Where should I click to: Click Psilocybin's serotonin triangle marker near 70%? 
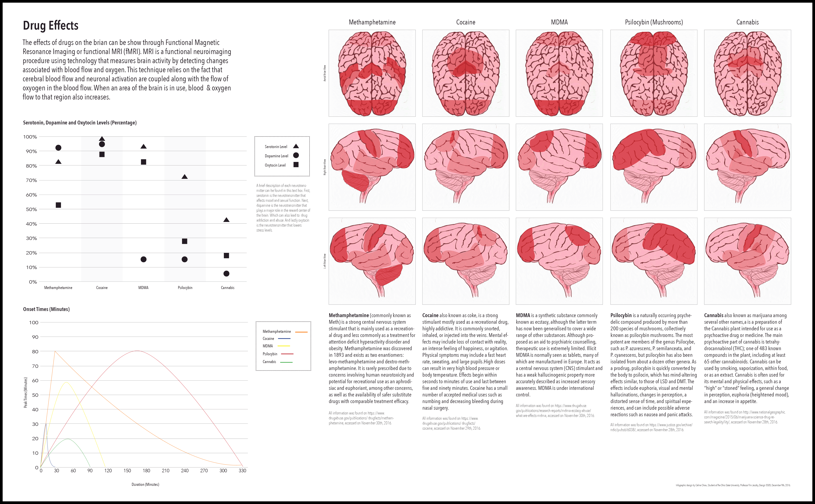(x=184, y=177)
